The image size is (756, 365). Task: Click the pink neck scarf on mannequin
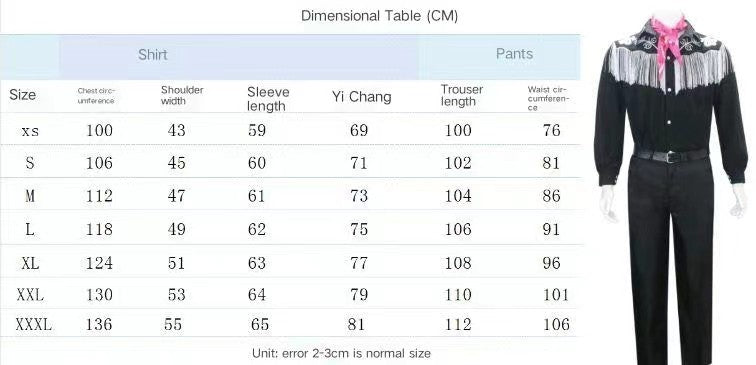pos(669,38)
